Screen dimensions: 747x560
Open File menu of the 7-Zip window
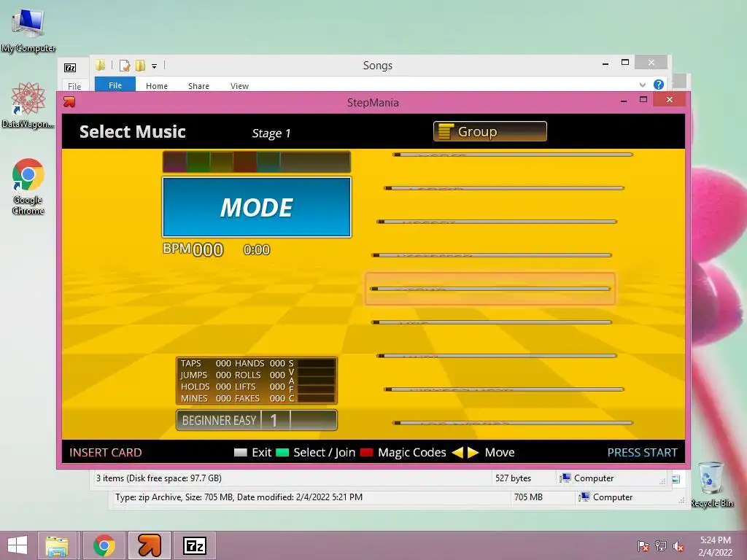(x=74, y=86)
